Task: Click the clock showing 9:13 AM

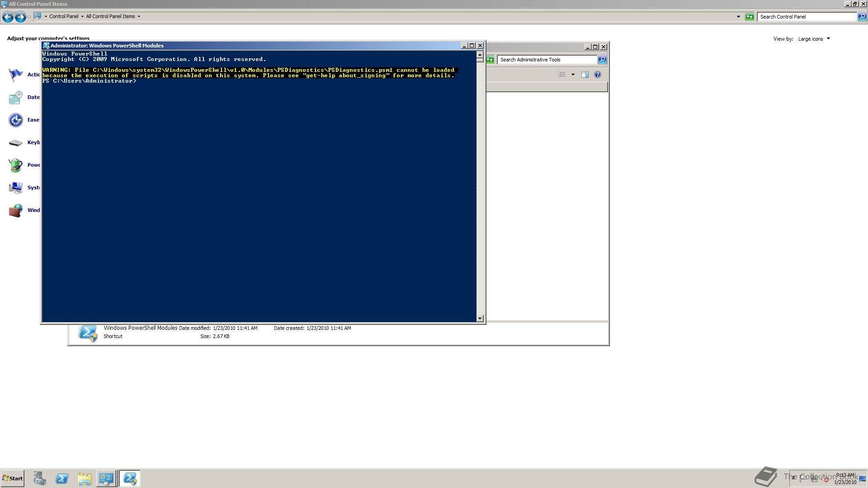Action: pyautogui.click(x=845, y=479)
